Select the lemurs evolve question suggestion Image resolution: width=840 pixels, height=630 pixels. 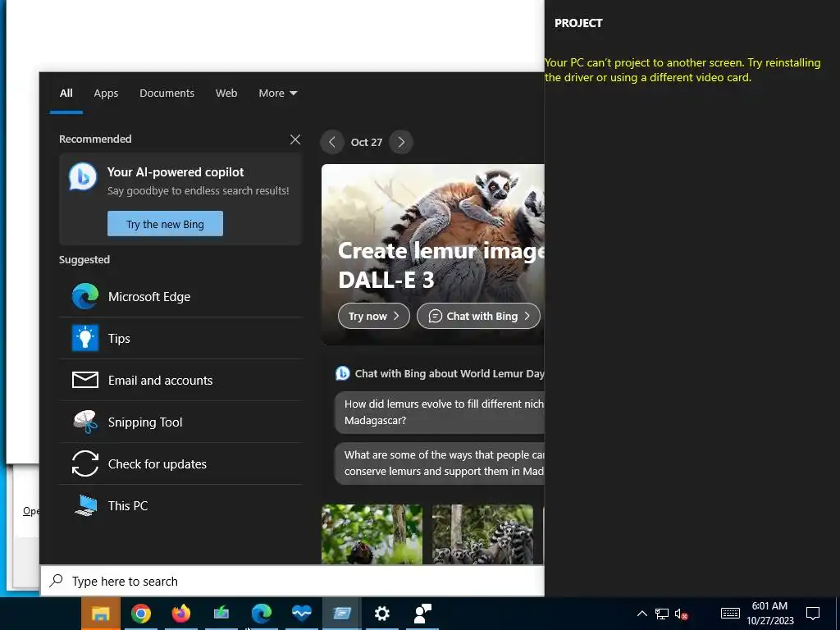(x=440, y=412)
